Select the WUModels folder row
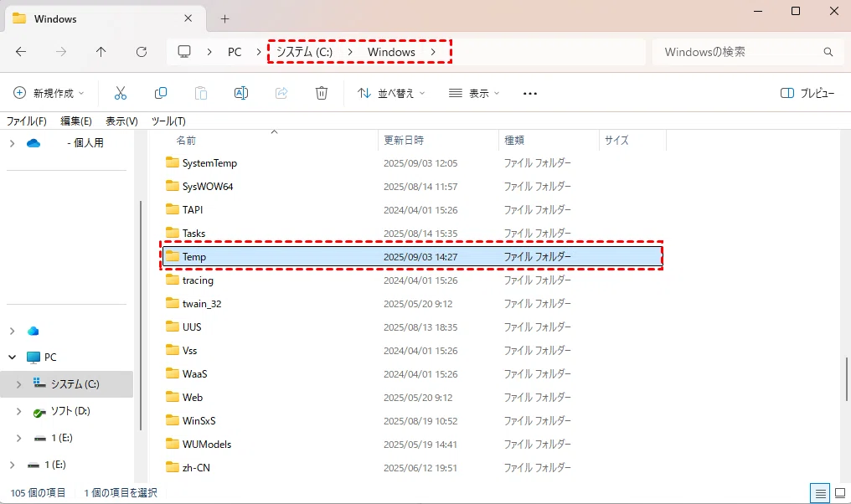This screenshot has height=504, width=851. pyautogui.click(x=412, y=444)
